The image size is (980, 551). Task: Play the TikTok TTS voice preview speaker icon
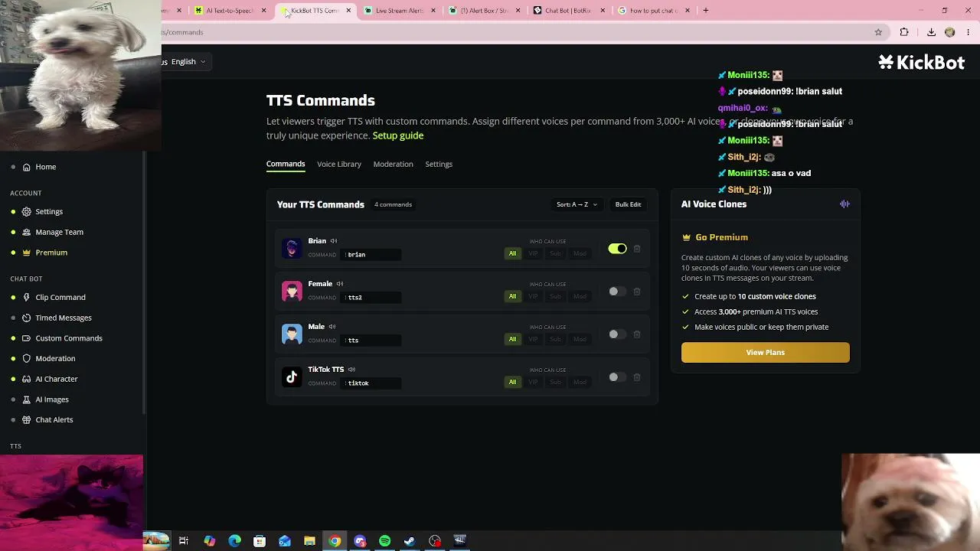[351, 370]
